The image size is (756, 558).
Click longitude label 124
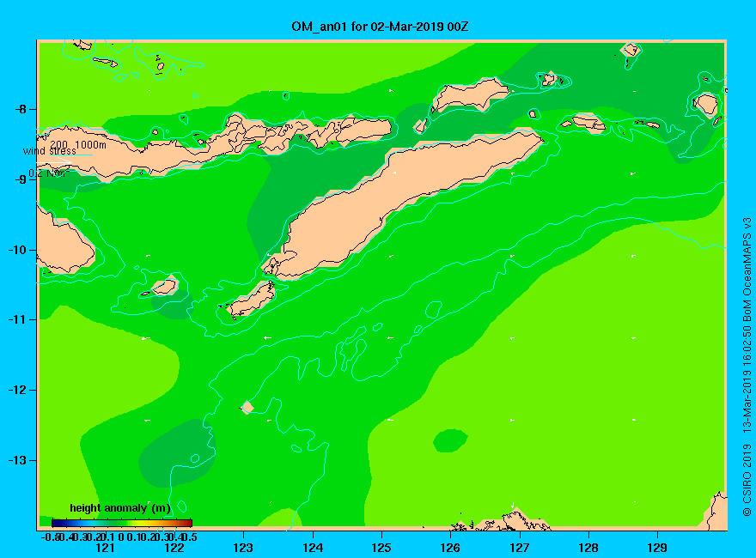tap(313, 548)
